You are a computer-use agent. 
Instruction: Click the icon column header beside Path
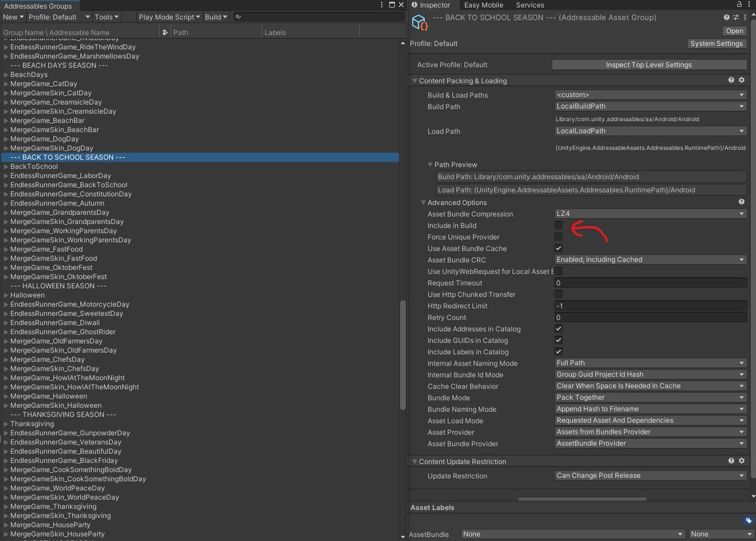[x=165, y=32]
